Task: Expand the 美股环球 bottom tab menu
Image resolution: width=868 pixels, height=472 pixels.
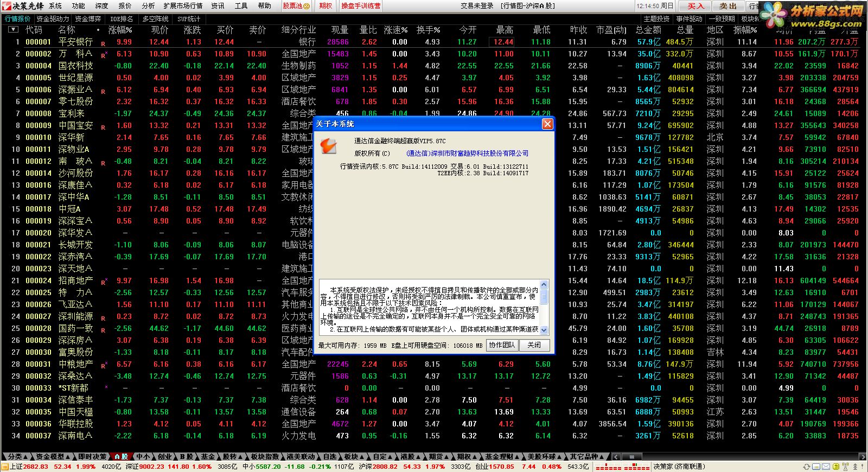Action: (545, 457)
